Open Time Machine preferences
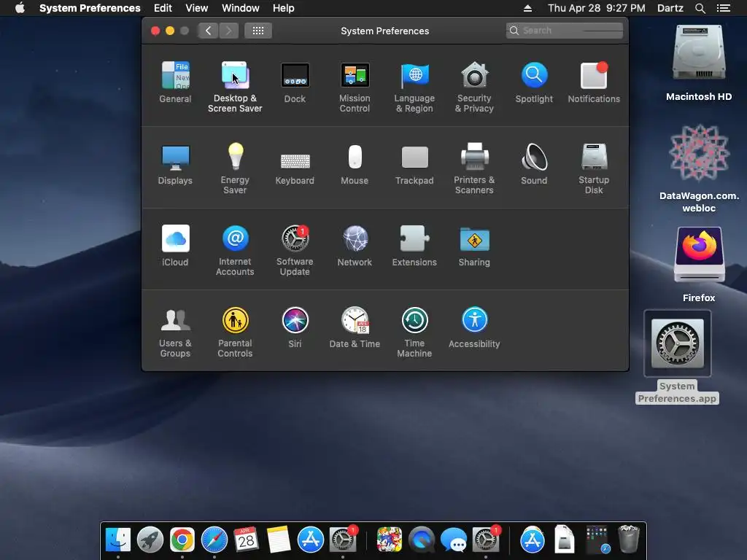The width and height of the screenshot is (747, 560). pyautogui.click(x=414, y=332)
